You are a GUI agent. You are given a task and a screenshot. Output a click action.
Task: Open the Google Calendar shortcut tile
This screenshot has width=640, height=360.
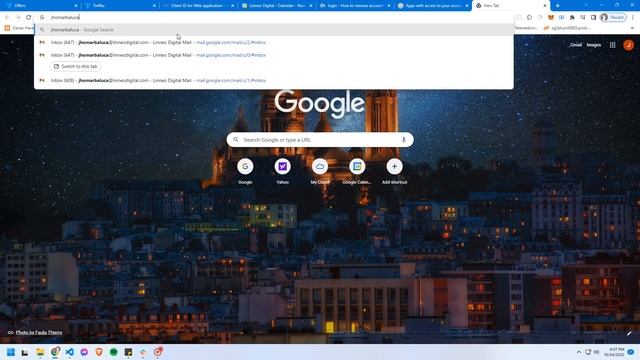click(x=357, y=171)
